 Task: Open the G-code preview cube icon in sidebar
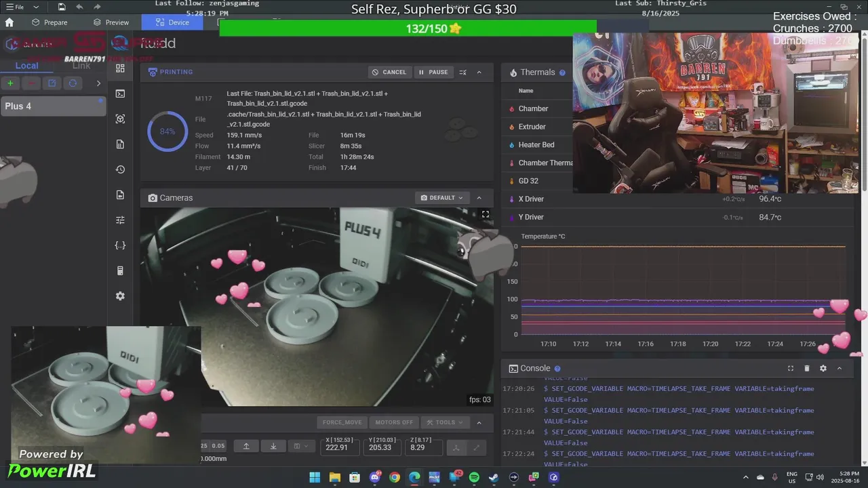pos(120,119)
